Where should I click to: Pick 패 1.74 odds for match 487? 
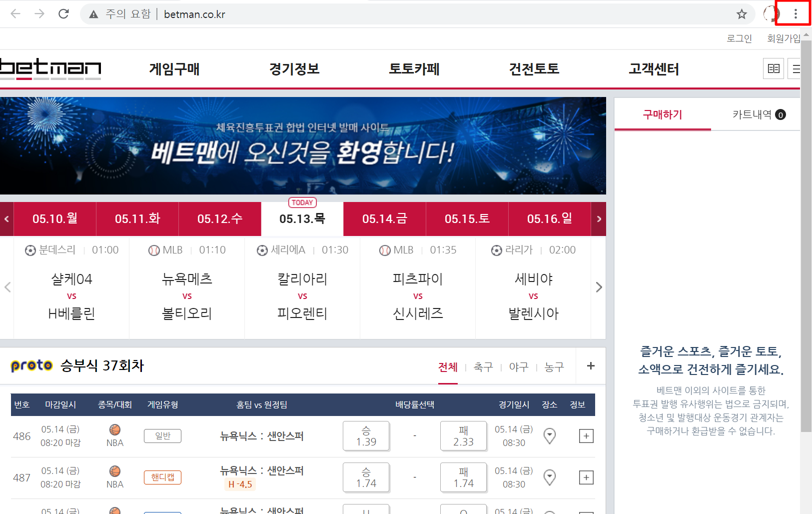pyautogui.click(x=463, y=477)
